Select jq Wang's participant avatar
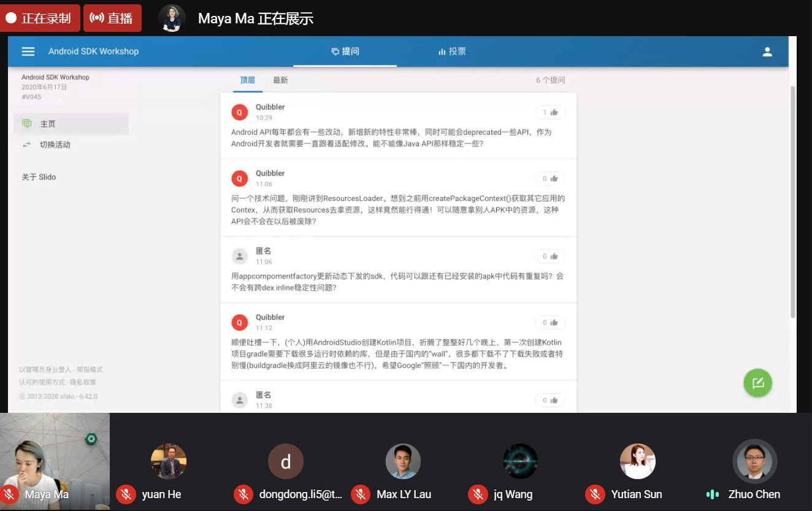This screenshot has height=511, width=812. click(520, 461)
